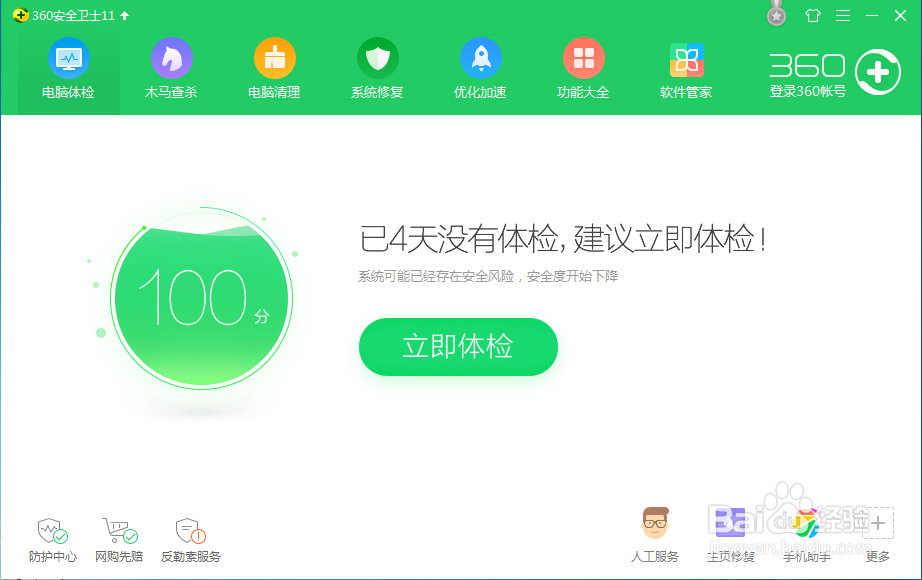Go to 优化加速 optimization
Image resolution: width=922 pixels, height=580 pixels.
click(480, 68)
